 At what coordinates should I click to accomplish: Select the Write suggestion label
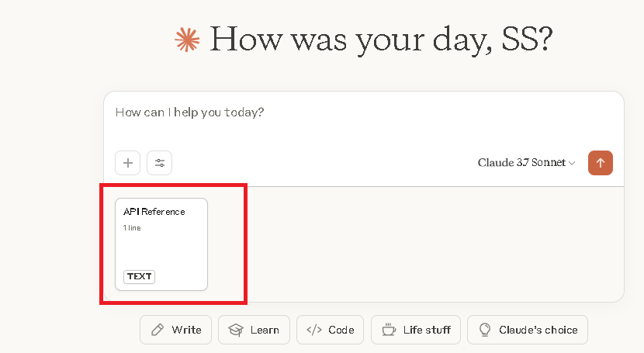pyautogui.click(x=186, y=330)
